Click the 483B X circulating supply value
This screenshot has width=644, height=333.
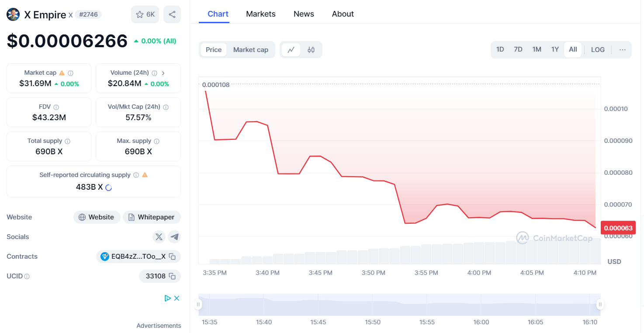pyautogui.click(x=90, y=187)
